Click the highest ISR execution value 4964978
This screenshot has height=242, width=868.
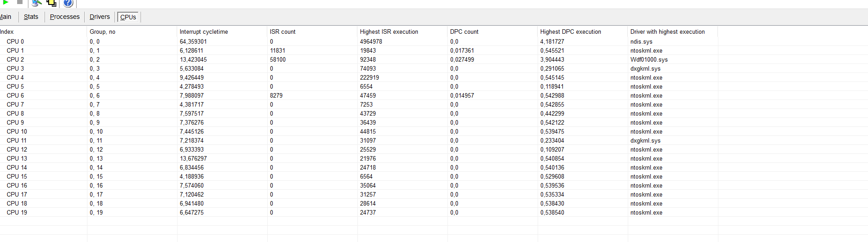coord(371,41)
